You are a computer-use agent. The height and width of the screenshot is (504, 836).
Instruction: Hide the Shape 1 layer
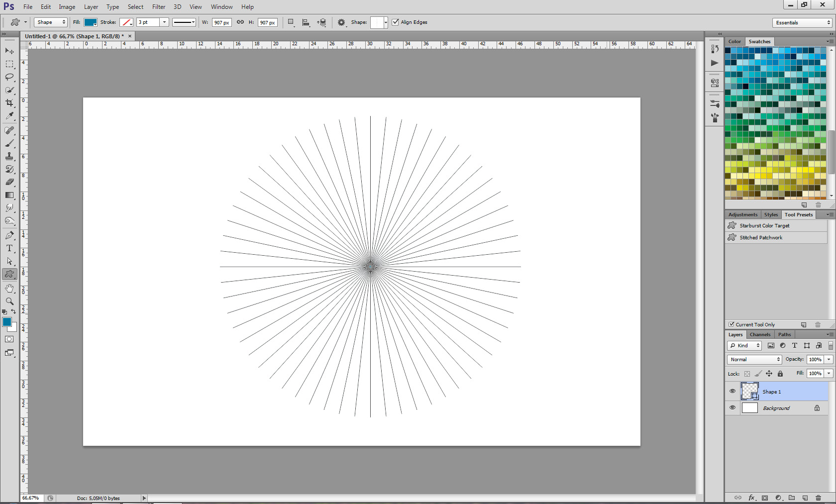tap(732, 391)
